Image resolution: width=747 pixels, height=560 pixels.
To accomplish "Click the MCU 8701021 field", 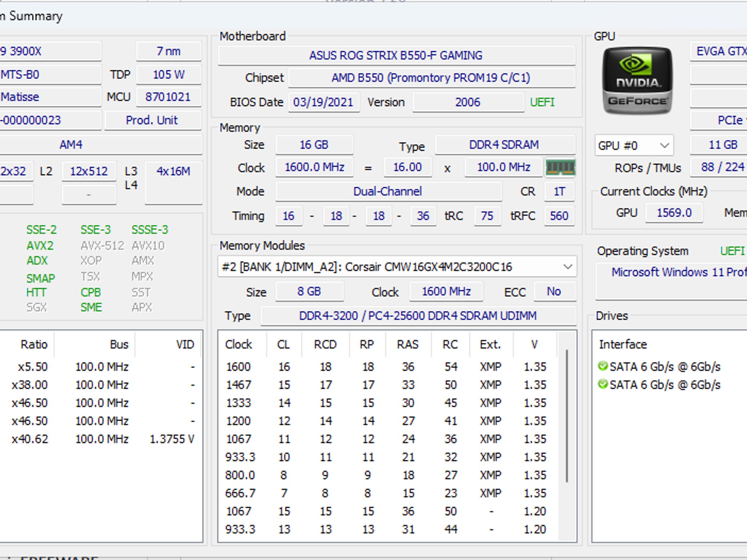I will (x=169, y=97).
